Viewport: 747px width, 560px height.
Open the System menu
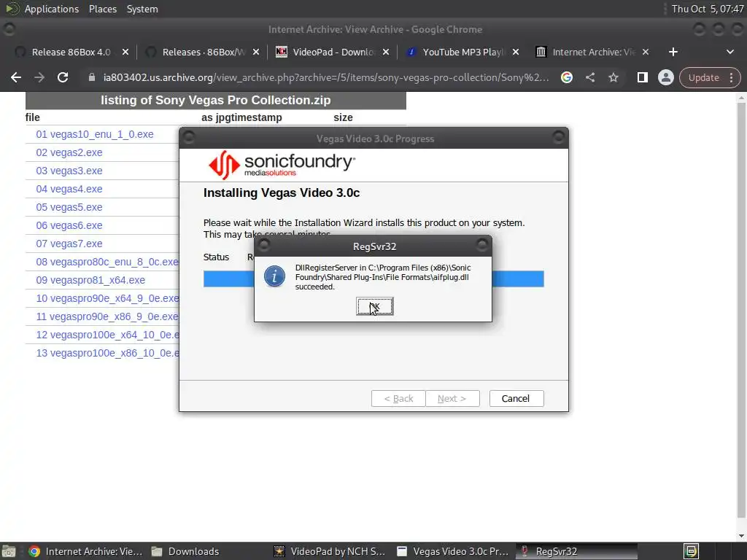click(x=142, y=9)
